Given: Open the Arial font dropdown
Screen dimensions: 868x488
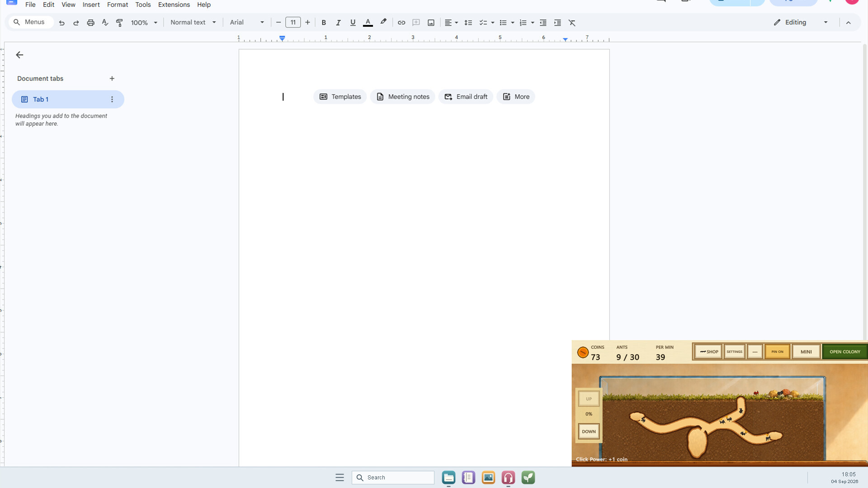Looking at the screenshot, I should [247, 23].
